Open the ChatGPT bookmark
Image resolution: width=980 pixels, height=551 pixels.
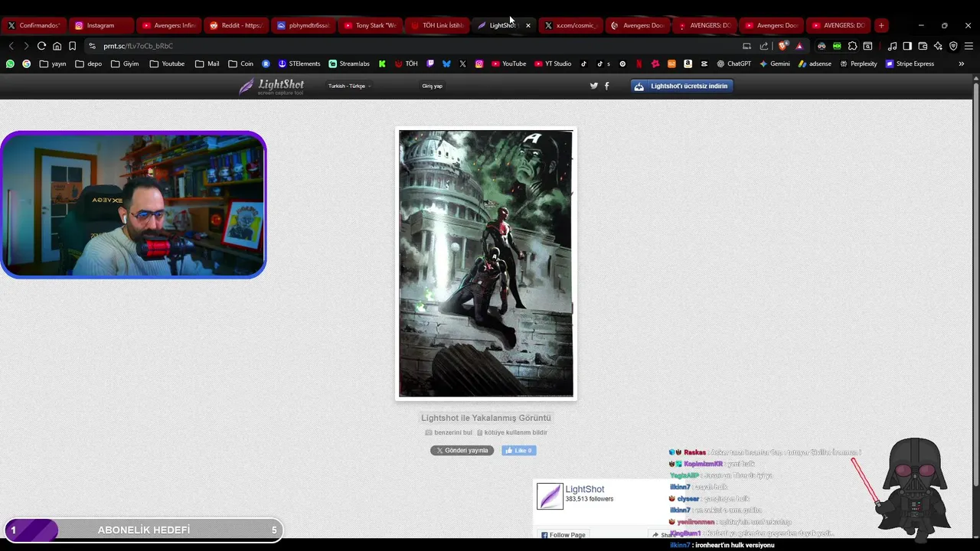733,64
